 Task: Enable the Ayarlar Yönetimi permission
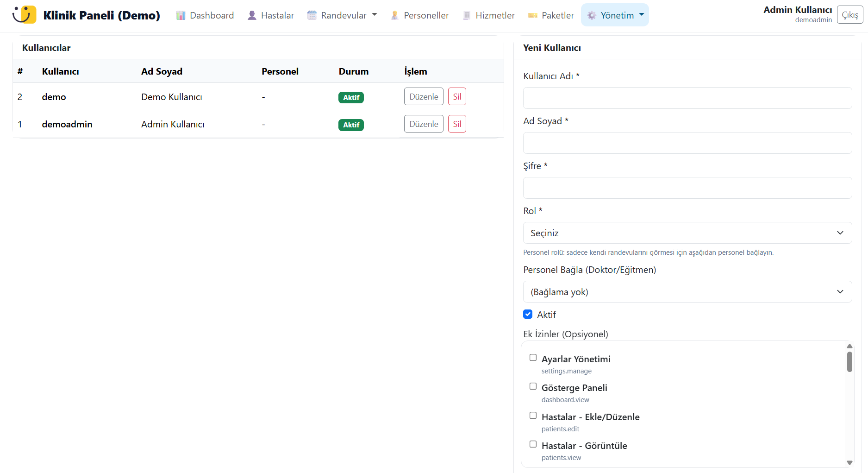[533, 358]
